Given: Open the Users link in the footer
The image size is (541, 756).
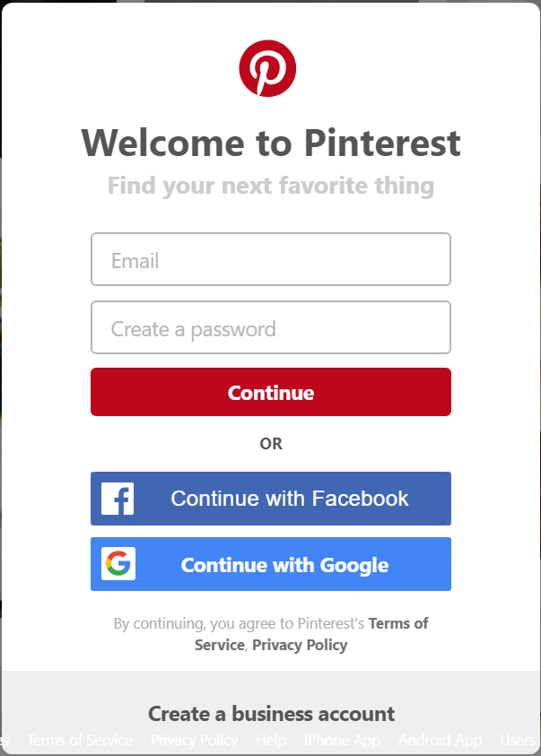Looking at the screenshot, I should pyautogui.click(x=518, y=740).
